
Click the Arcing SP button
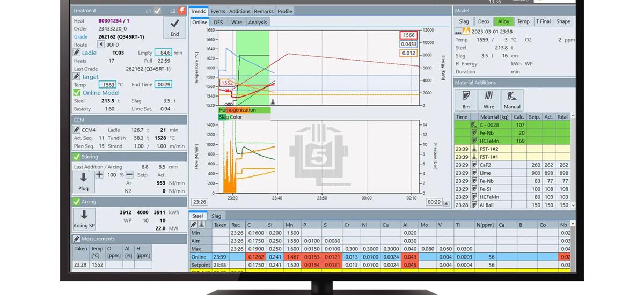(84, 219)
